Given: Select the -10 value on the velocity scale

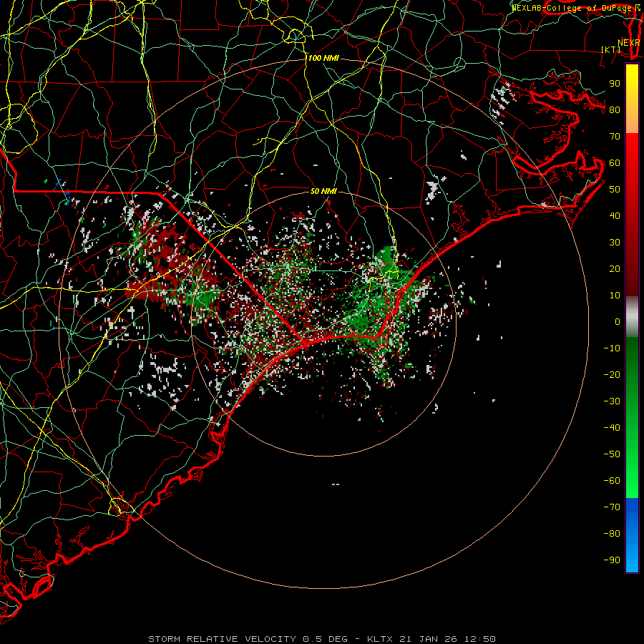Looking at the screenshot, I should point(612,348).
